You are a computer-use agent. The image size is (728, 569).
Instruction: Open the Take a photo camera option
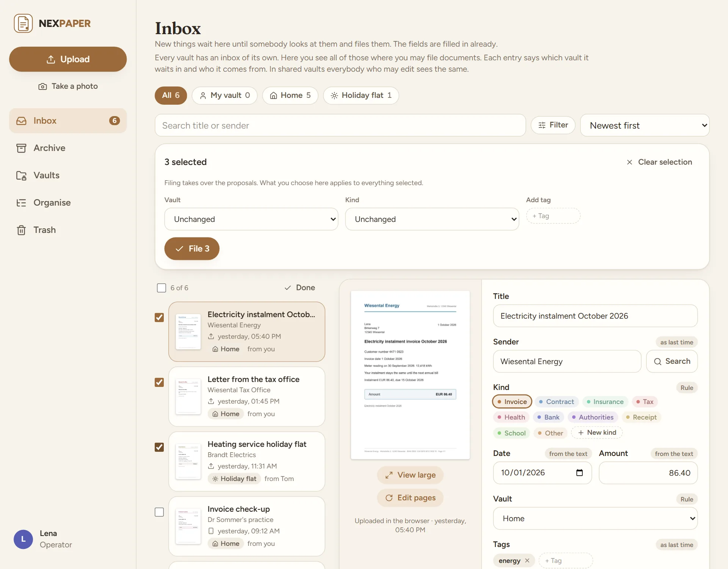point(68,86)
